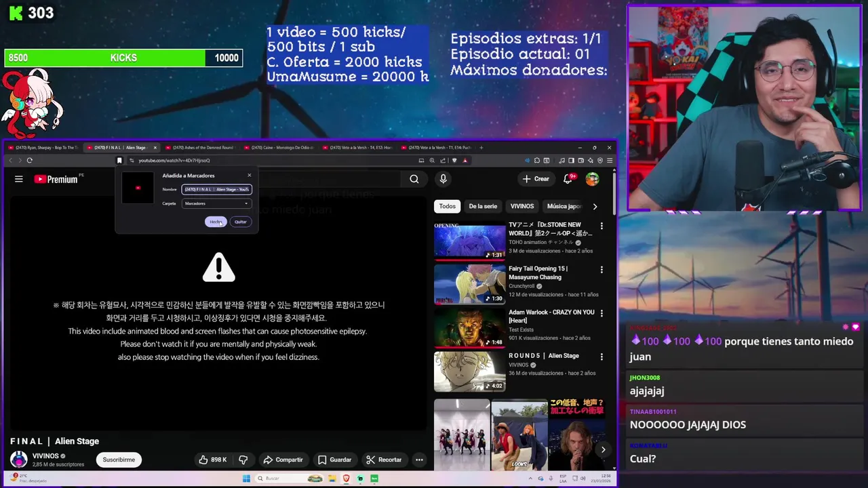
Task: Expand the Carpeta Marcadores folder dropdown
Action: [216, 203]
